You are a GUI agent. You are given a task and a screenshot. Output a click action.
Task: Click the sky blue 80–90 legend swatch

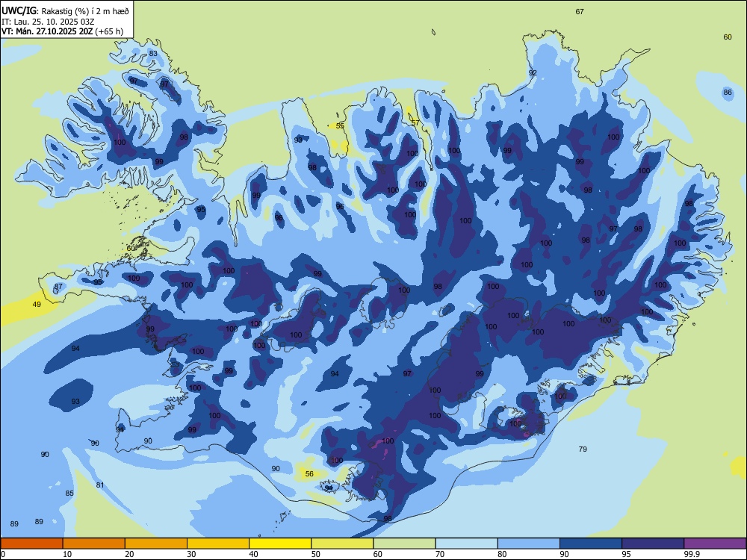[529, 544]
